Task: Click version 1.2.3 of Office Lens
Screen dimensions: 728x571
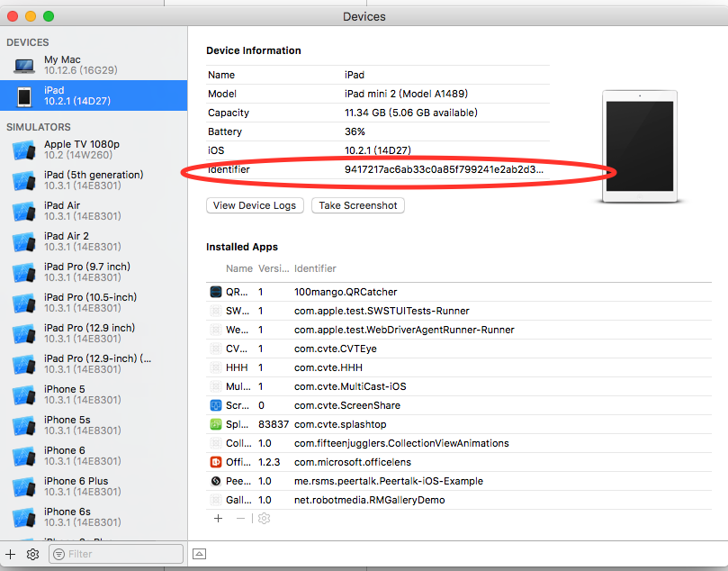Action: tap(269, 462)
